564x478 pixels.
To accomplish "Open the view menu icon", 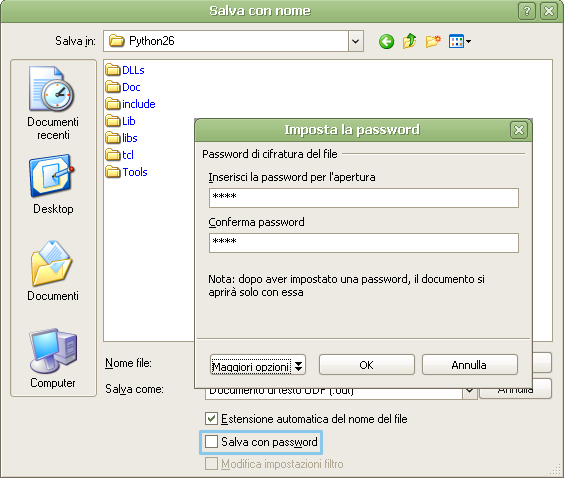I will click(459, 41).
